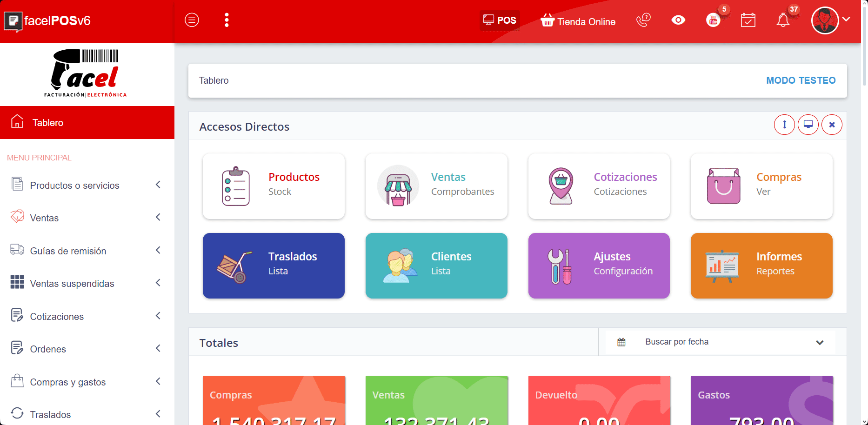Click the monitor icon in Accesos Directos
Screen dimensions: 868x425
(808, 125)
